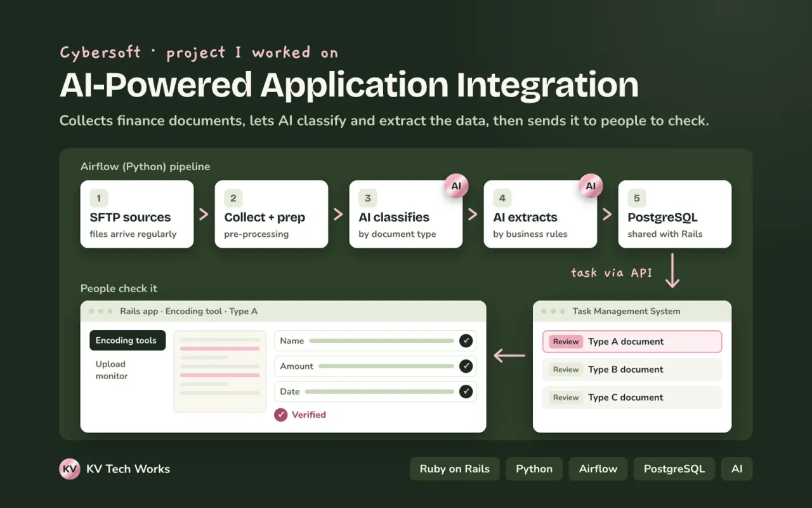812x508 pixels.
Task: Click the document preview thumbnail in Rails app
Action: (220, 371)
